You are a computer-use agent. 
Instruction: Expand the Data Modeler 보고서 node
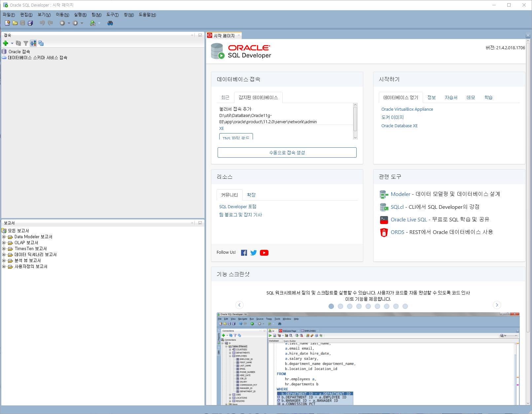coord(4,237)
